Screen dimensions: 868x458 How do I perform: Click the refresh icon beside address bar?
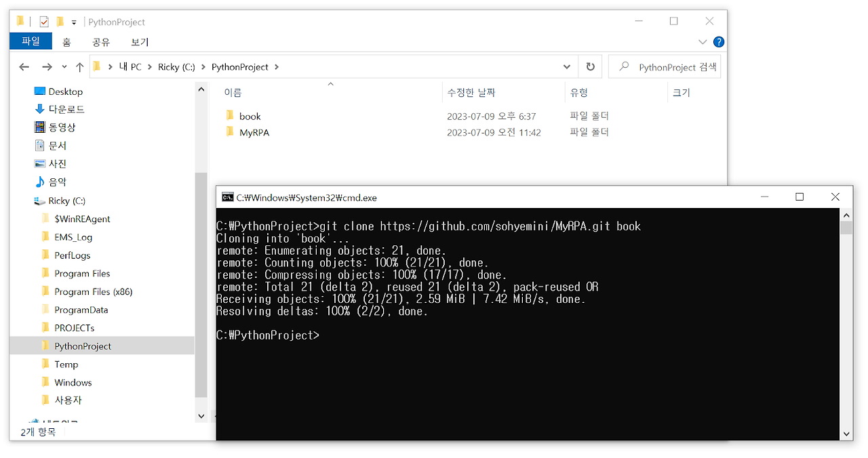click(590, 67)
